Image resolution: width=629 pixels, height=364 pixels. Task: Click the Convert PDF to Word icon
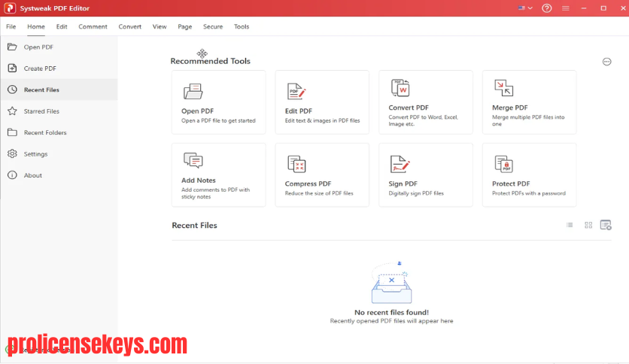400,88
